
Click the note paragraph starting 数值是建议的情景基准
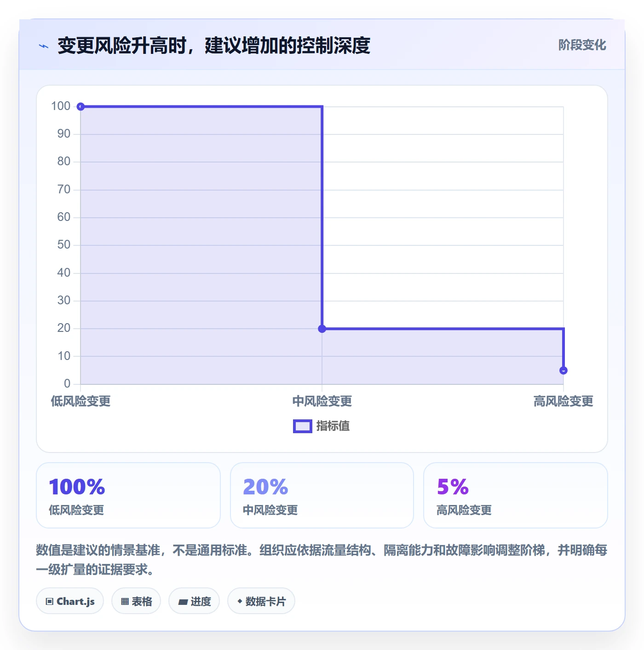click(x=322, y=560)
